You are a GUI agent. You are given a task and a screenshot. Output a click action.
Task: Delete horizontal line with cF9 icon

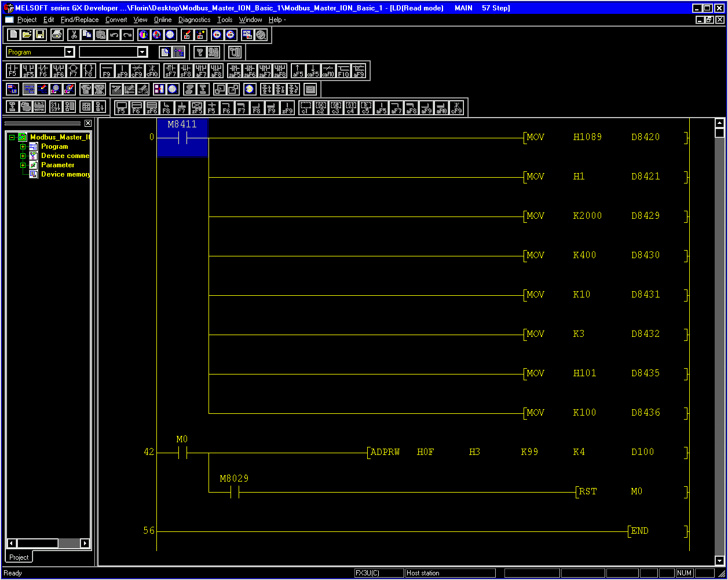[x=137, y=71]
